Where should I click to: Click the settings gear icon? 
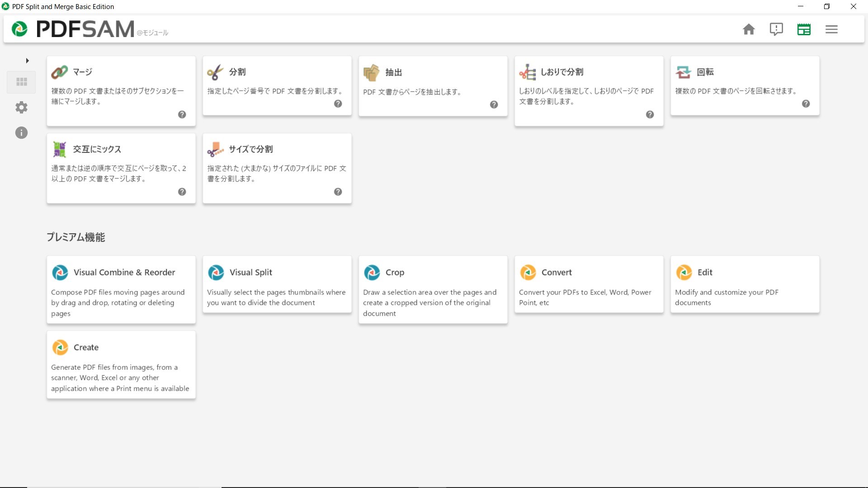(21, 107)
